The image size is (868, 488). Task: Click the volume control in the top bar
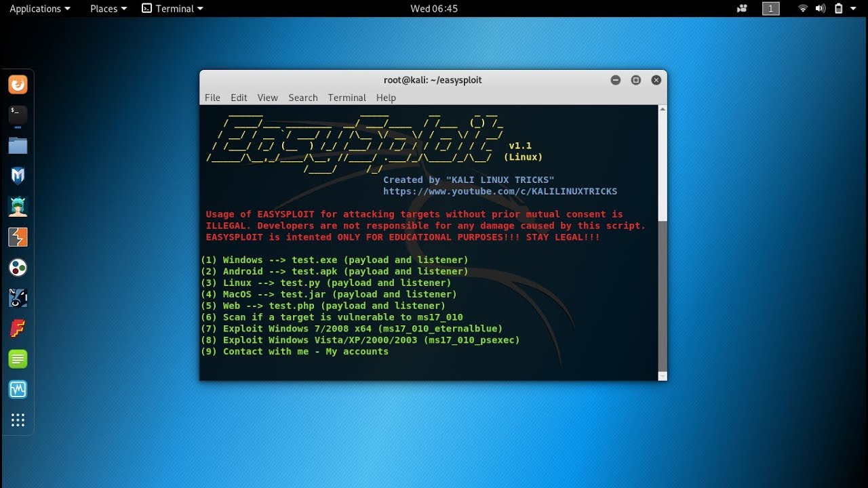[821, 8]
